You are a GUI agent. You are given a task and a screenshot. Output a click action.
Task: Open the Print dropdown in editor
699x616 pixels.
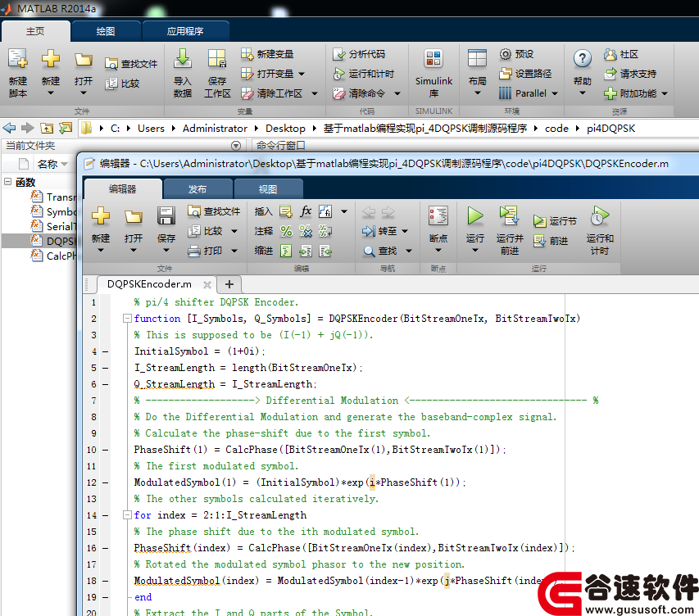click(x=234, y=251)
